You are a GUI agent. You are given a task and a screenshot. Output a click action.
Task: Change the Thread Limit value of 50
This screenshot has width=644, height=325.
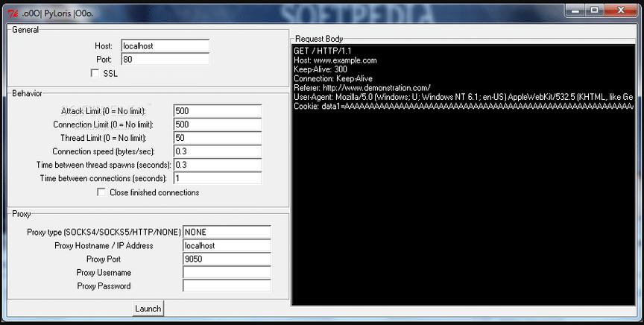pyautogui.click(x=217, y=138)
